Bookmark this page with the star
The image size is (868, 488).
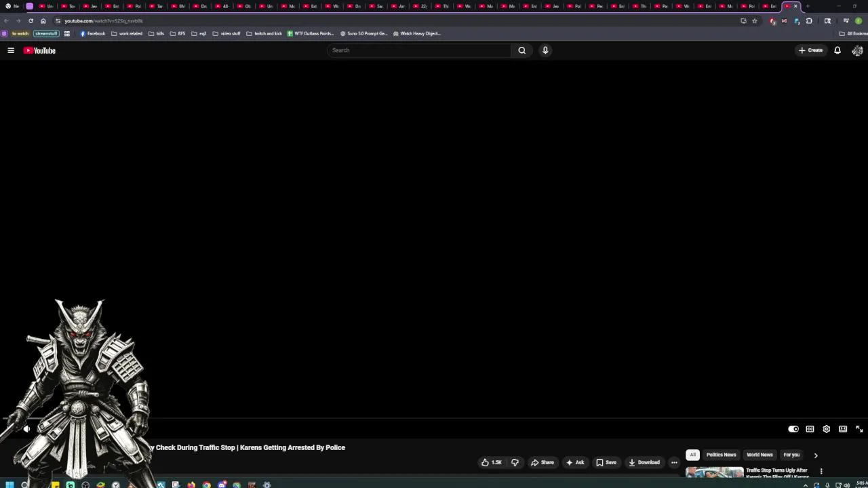754,21
